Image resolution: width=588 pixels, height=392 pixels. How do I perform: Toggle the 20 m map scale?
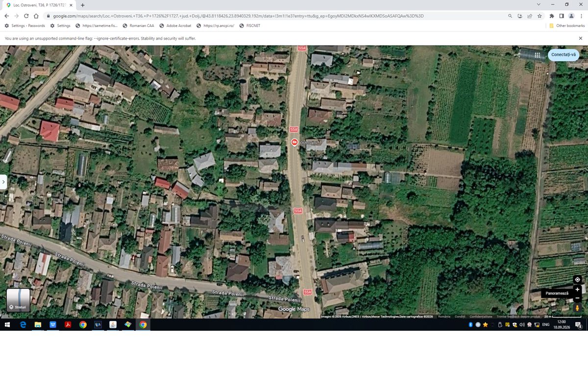click(x=563, y=317)
